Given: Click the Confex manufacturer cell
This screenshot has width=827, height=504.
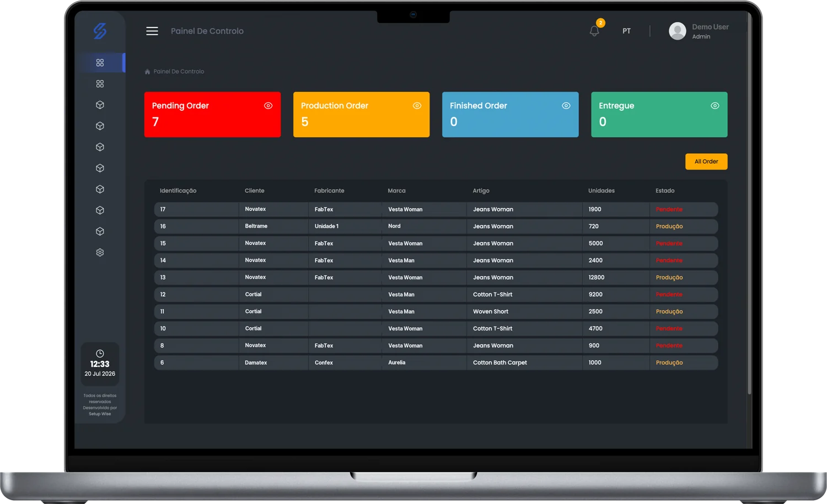Looking at the screenshot, I should (x=324, y=363).
